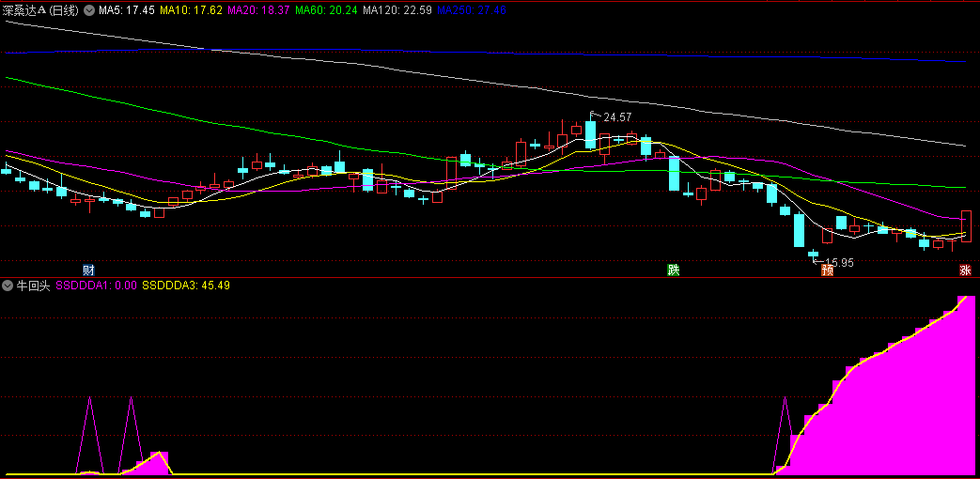
Task: Click the latest red candlestick above 涨
Action: [966, 226]
